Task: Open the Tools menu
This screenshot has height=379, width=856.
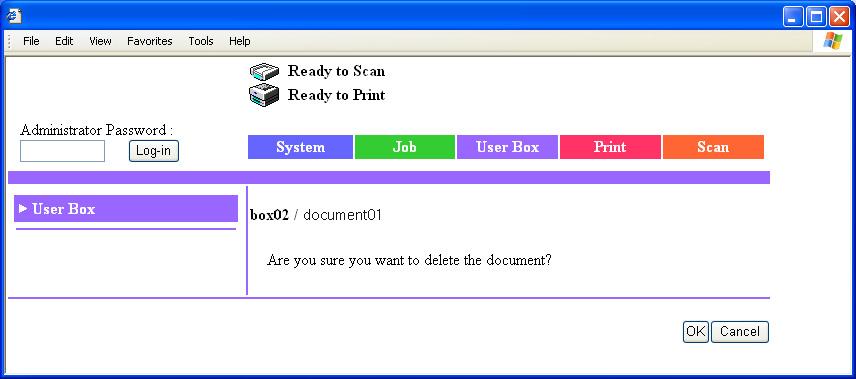Action: [x=201, y=41]
